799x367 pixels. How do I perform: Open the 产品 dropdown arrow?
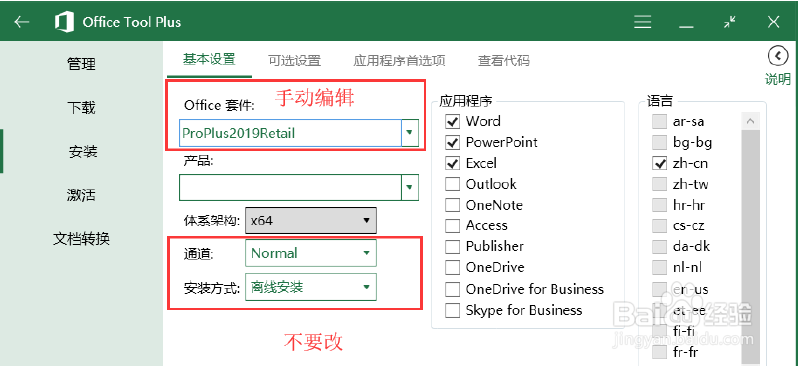click(410, 188)
